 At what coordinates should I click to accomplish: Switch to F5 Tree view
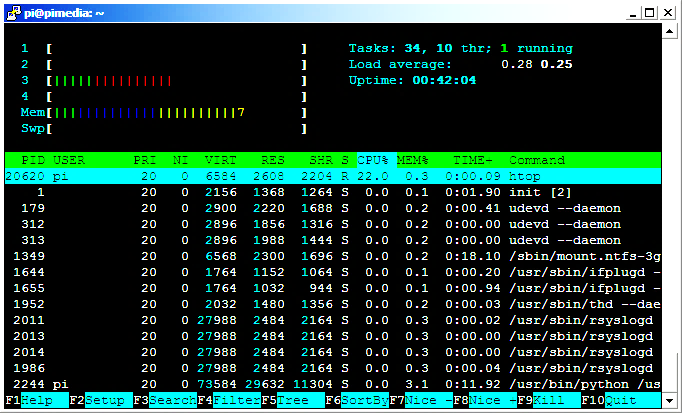pyautogui.click(x=293, y=400)
